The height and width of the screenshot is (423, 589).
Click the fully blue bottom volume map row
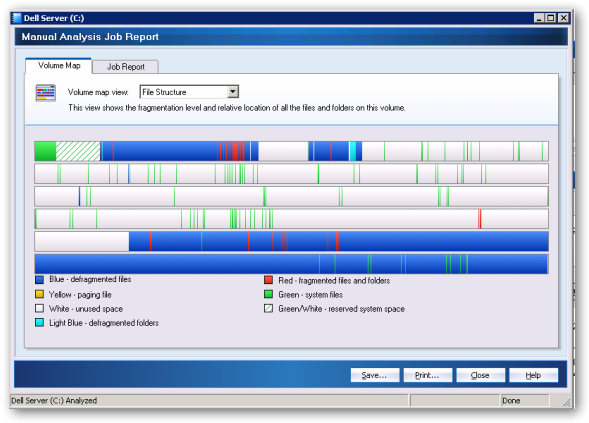[x=291, y=264]
